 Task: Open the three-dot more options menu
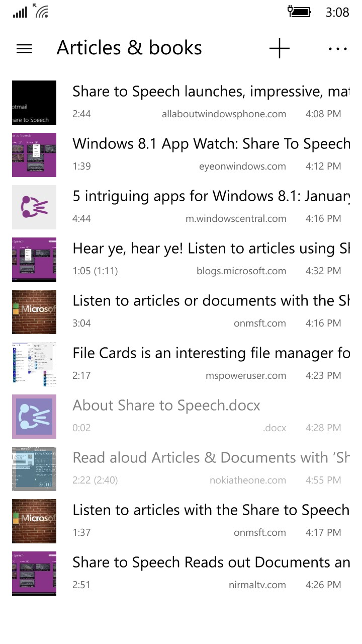click(x=337, y=49)
